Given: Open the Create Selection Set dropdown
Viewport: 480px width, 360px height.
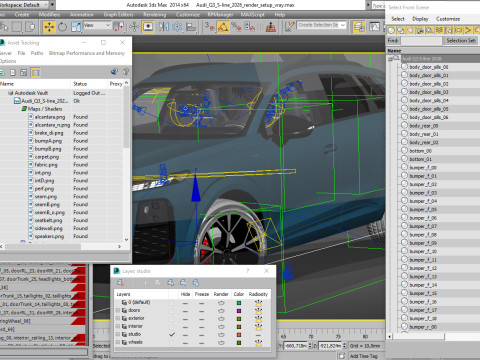Looking at the screenshot, I should coord(343,25).
